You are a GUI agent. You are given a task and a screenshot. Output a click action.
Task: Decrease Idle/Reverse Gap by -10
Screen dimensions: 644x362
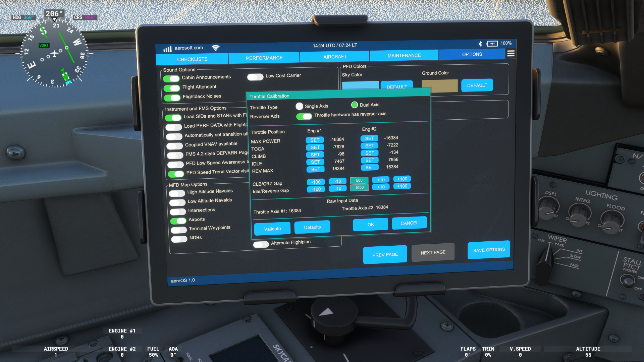point(337,188)
